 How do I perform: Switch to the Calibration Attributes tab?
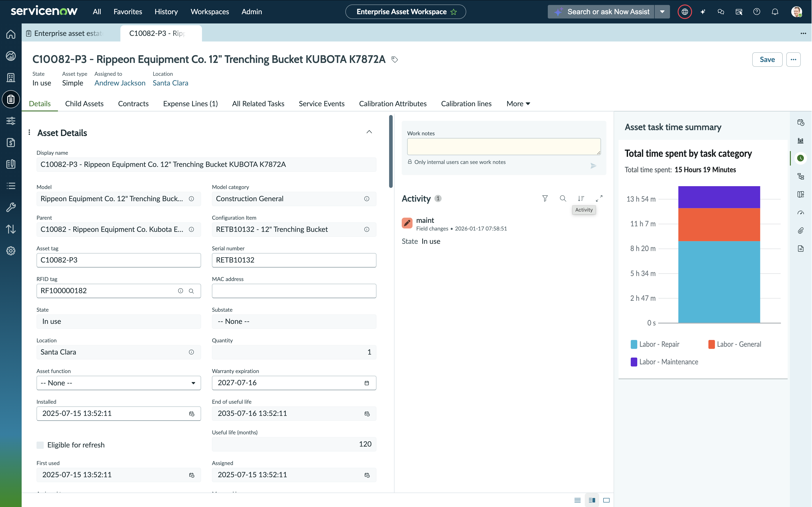[x=393, y=104]
